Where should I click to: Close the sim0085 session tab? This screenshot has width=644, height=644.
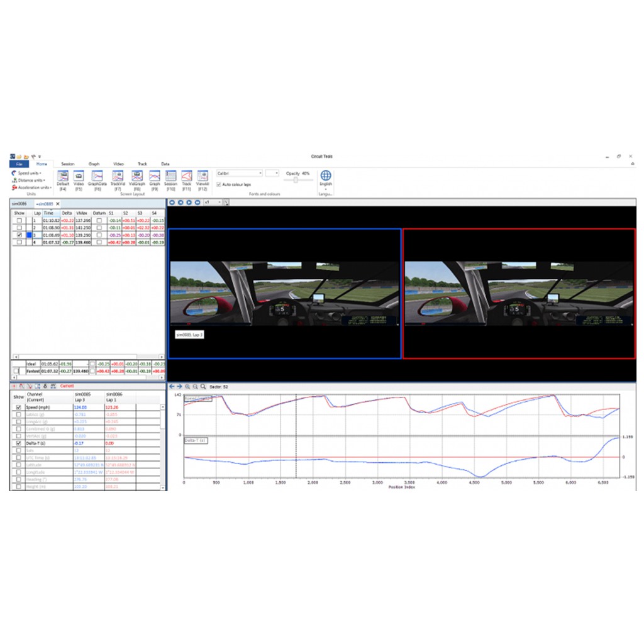(x=58, y=204)
